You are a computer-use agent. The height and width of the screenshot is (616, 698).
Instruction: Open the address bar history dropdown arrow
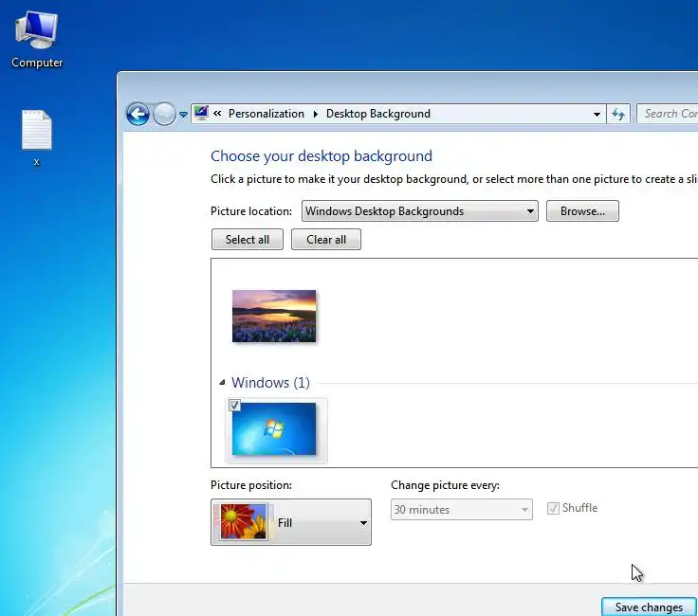coord(597,115)
